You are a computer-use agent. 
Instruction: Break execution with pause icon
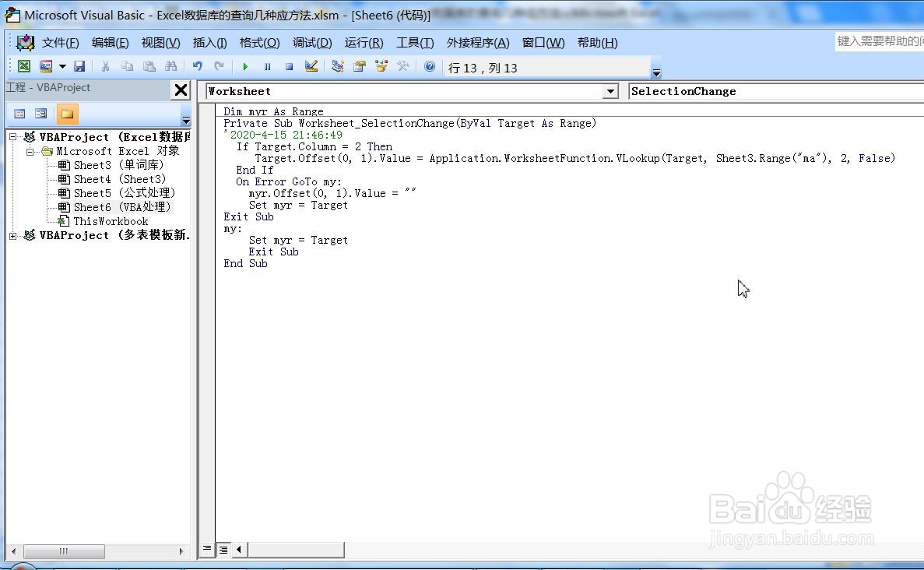(268, 67)
